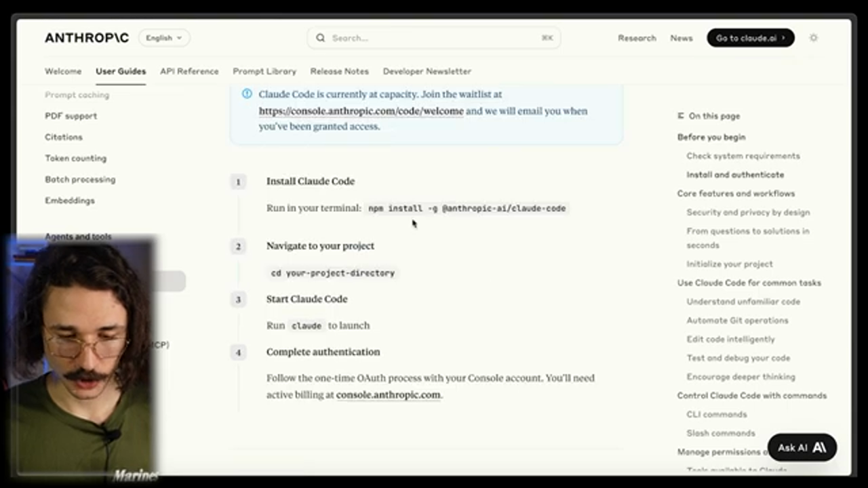This screenshot has width=868, height=488.
Task: Click the npm install command code
Action: coord(467,209)
